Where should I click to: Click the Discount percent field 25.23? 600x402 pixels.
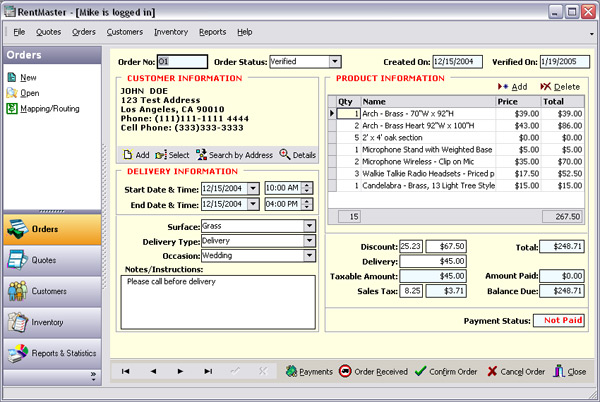click(x=411, y=246)
